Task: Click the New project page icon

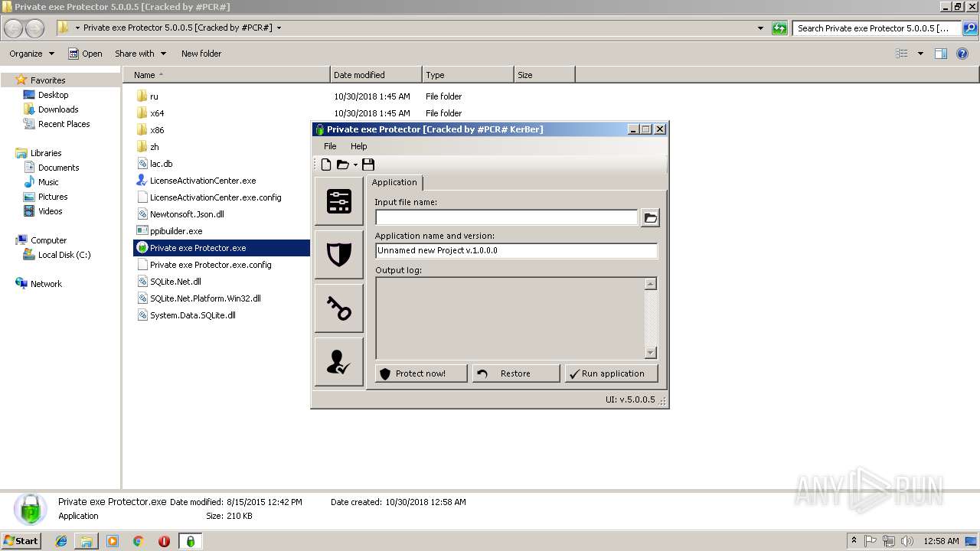Action: [326, 165]
